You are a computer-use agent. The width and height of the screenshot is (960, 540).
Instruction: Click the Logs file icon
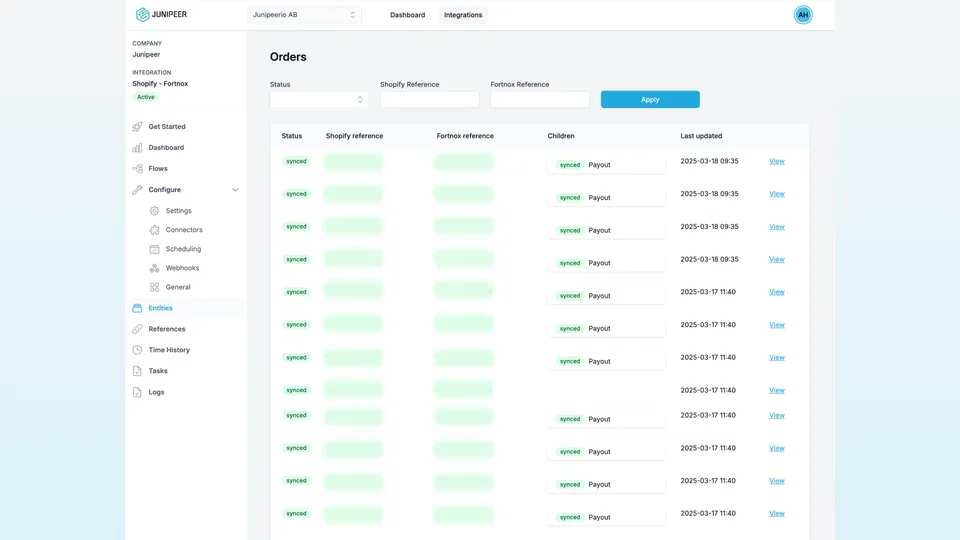137,392
